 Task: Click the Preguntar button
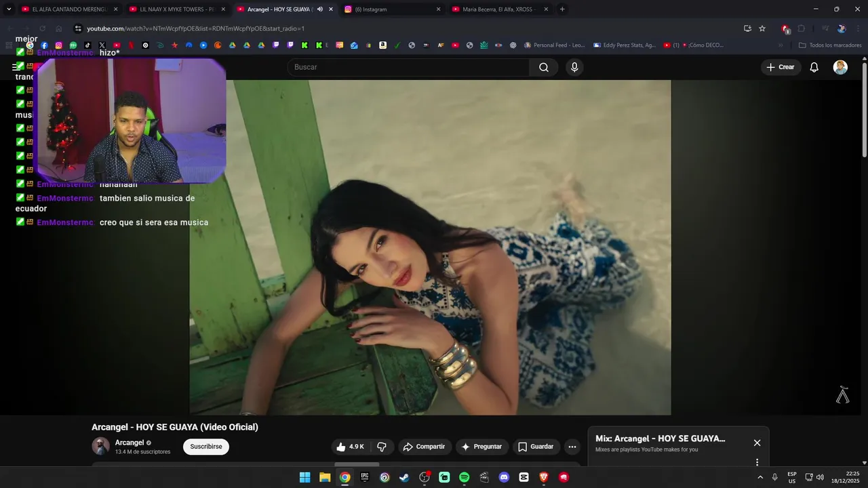481,447
